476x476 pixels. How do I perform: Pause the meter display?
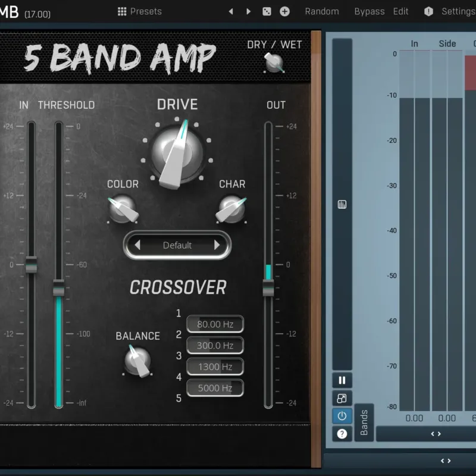[342, 380]
